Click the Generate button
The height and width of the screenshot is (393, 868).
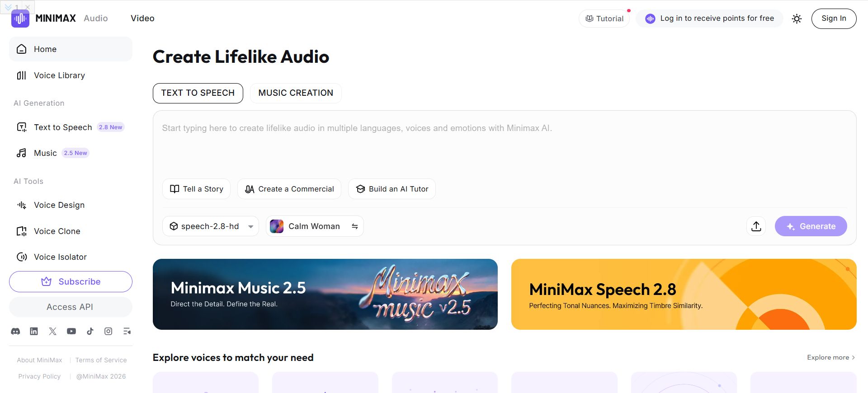(x=811, y=226)
